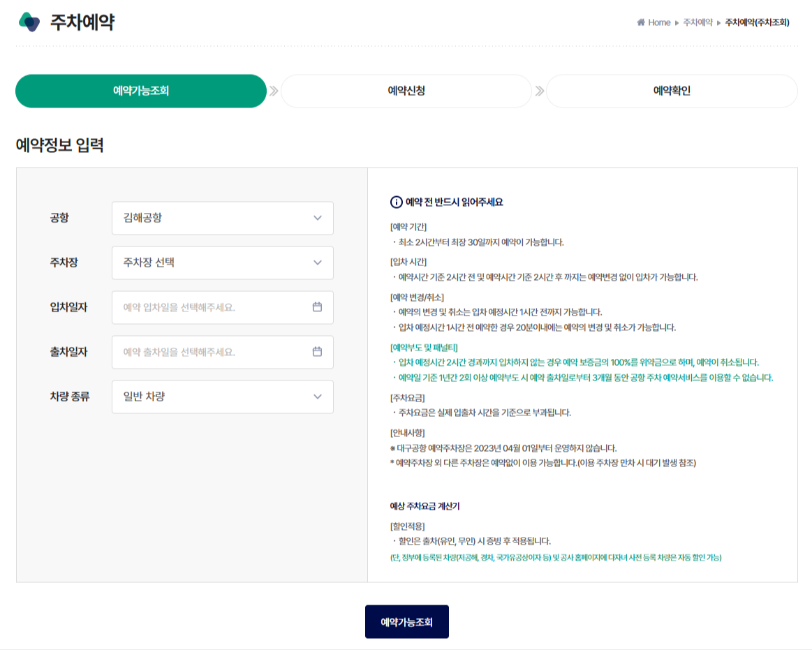Select the 예약신청 step tab
Image resolution: width=812 pixels, height=650 pixels.
click(405, 90)
